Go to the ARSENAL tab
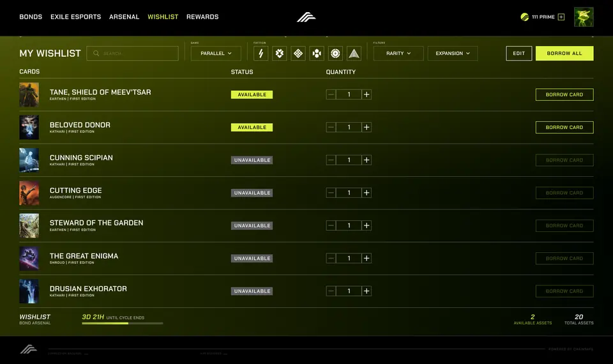613x364 pixels. coord(124,17)
